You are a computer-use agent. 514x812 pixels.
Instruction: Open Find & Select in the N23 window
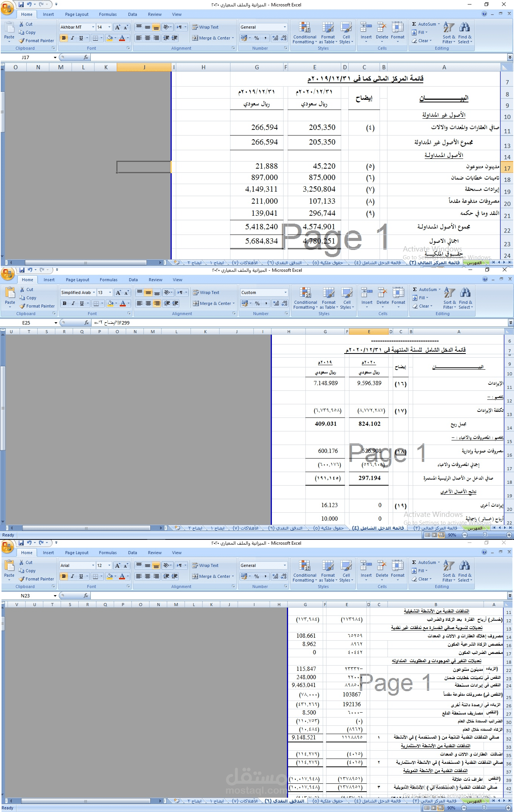point(465,571)
